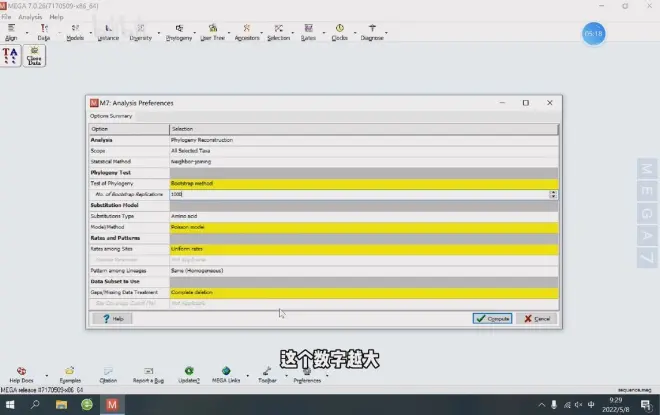Open the Analysis menu
The width and height of the screenshot is (660, 415).
point(30,17)
